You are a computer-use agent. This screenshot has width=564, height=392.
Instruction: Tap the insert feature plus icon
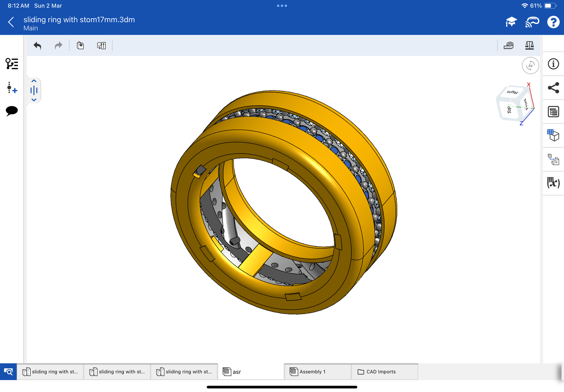12,88
